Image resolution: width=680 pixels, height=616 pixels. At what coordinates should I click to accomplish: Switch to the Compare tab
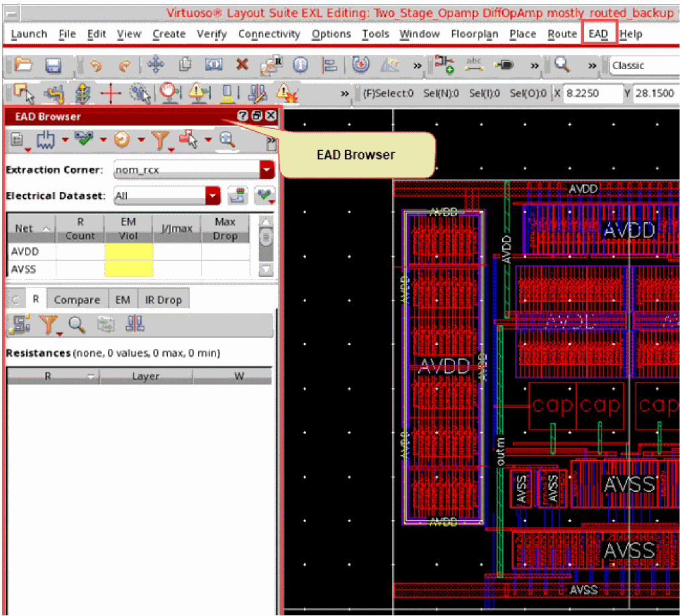tap(77, 300)
